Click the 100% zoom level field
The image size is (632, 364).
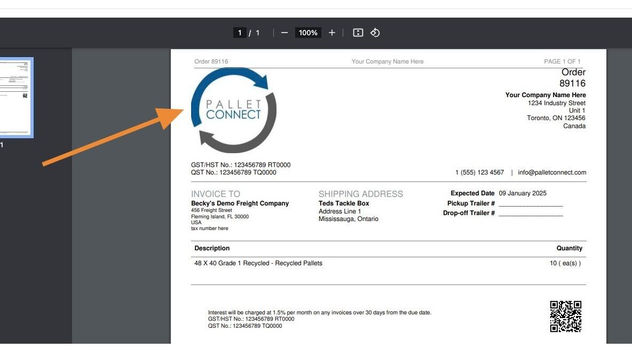click(x=308, y=33)
